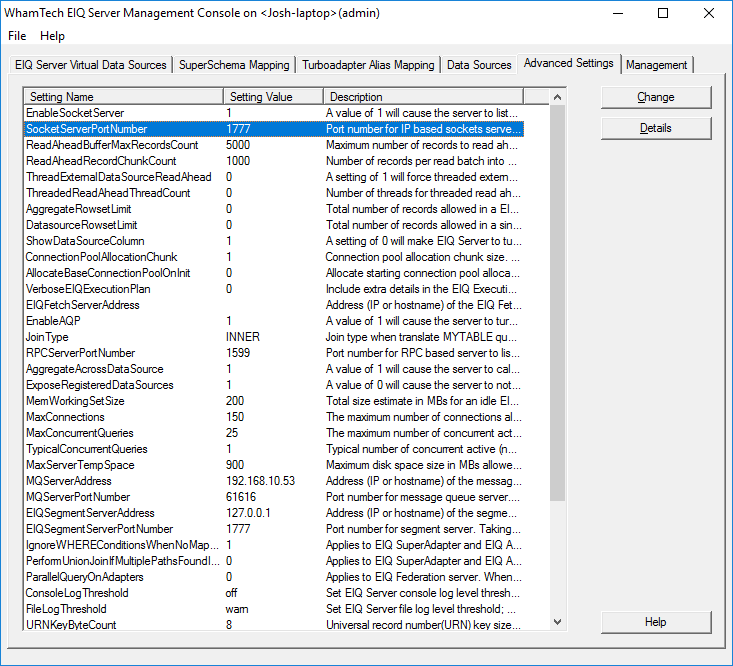Click the scrollbar down arrow
Image resolution: width=733 pixels, height=666 pixels.
point(557,622)
